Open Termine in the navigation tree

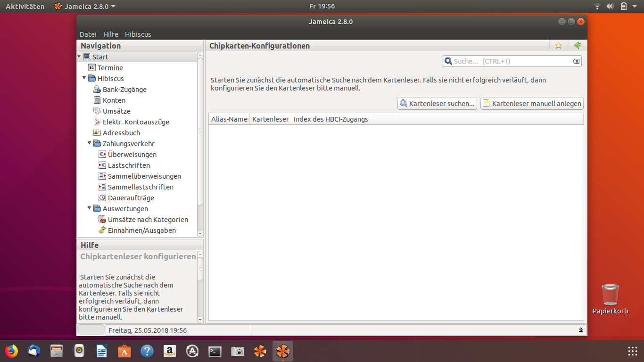[110, 68]
